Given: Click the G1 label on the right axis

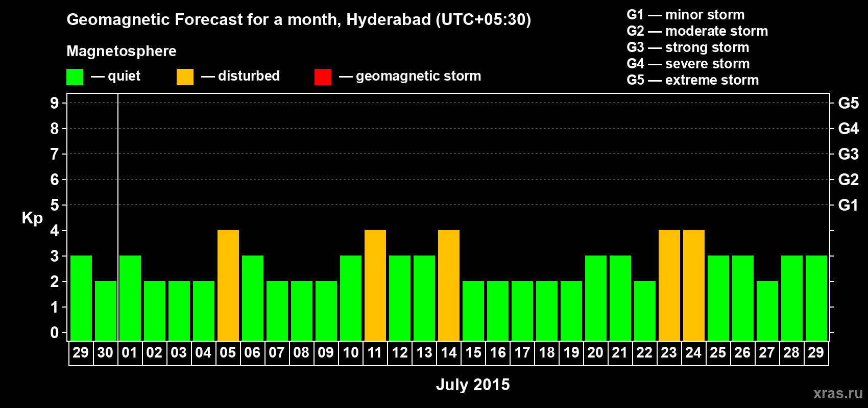Looking at the screenshot, I should pyautogui.click(x=848, y=205).
